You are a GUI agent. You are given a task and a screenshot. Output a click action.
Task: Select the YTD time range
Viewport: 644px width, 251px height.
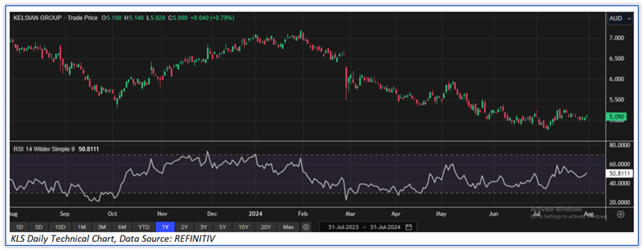pyautogui.click(x=143, y=227)
